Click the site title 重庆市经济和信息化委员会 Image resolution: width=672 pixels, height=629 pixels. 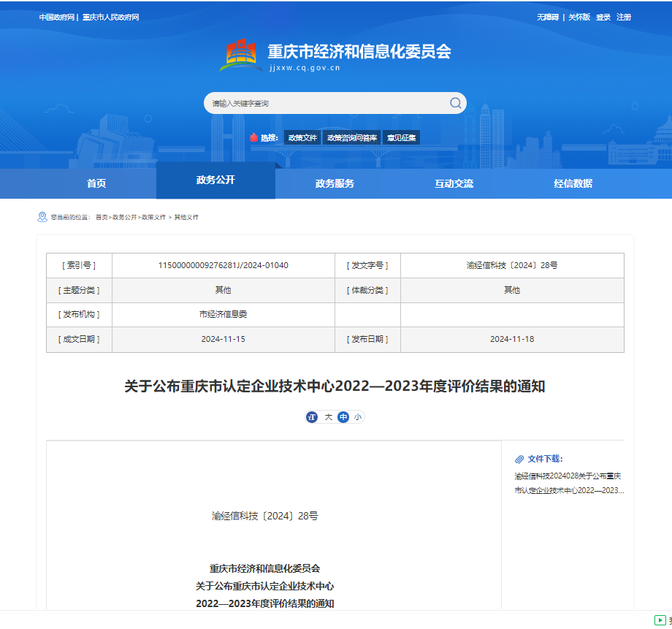point(359,51)
